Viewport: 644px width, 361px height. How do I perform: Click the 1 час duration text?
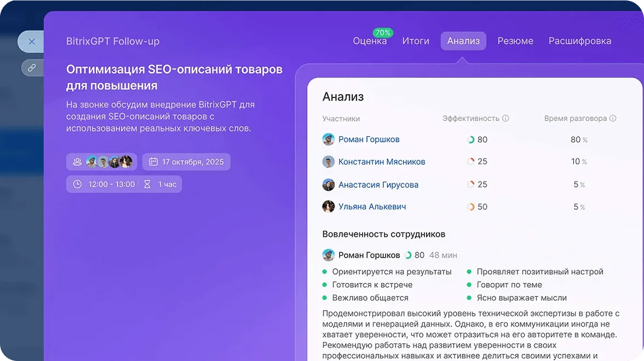tap(167, 185)
